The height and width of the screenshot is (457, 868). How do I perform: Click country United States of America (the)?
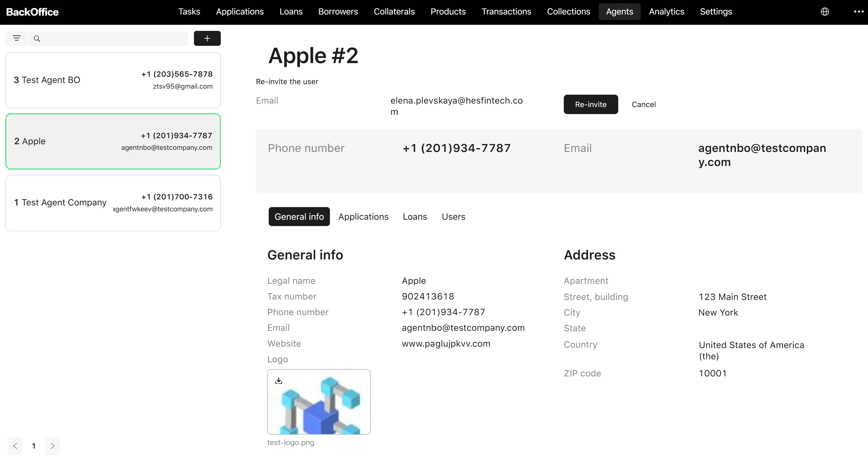[751, 350]
